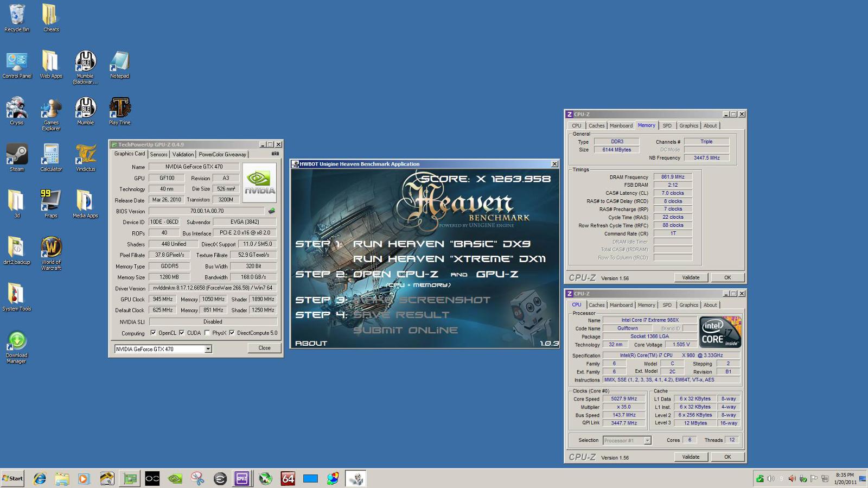Open the Calculator desktop shortcut

pos(51,158)
